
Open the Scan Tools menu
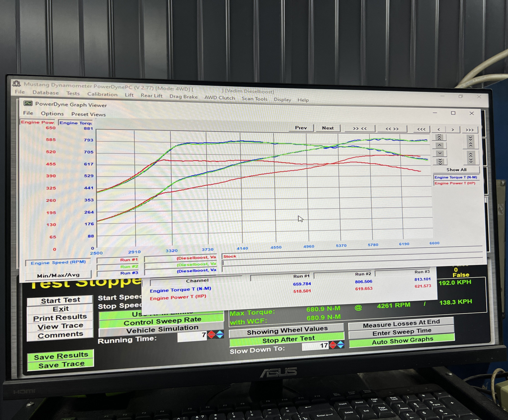pos(254,99)
